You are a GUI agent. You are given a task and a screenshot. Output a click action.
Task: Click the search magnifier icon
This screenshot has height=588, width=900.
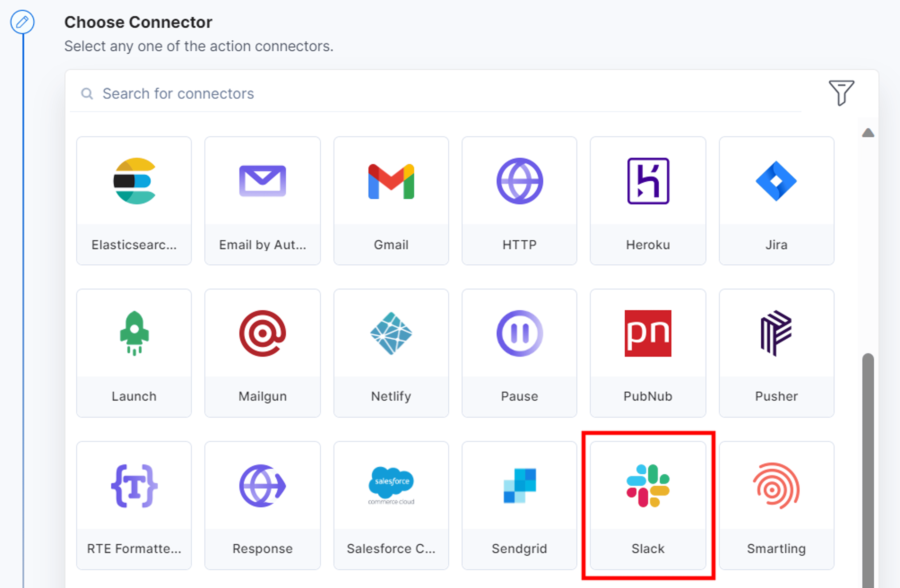coord(87,94)
